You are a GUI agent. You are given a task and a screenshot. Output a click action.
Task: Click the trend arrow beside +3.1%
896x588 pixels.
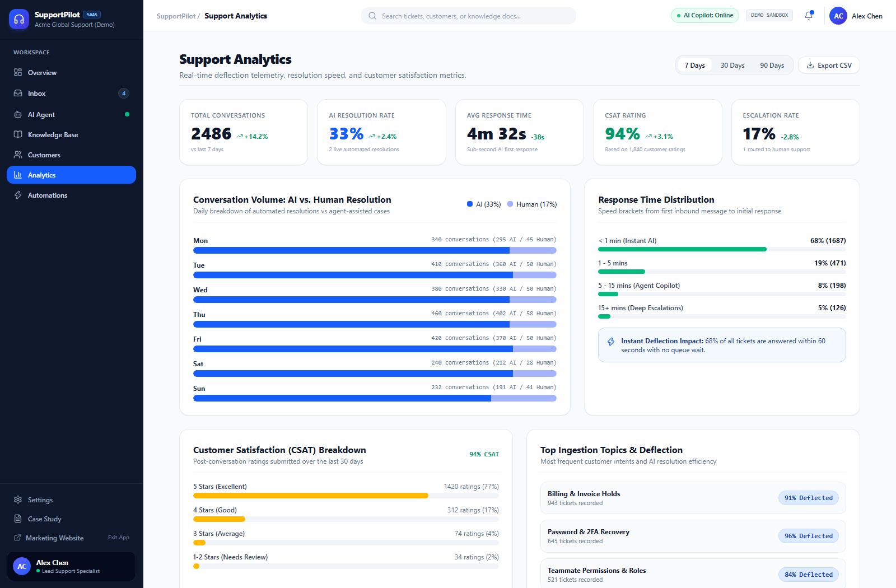[x=648, y=136]
